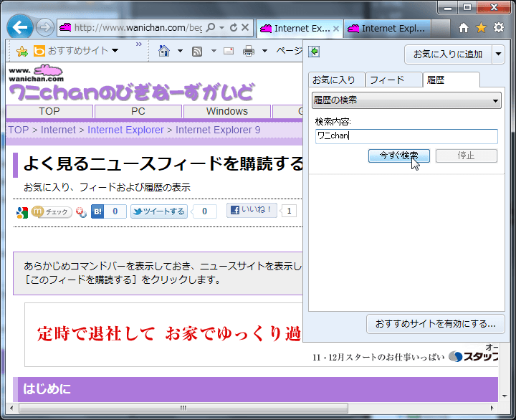Click the small red share icon after チェック

pyautogui.click(x=81, y=212)
